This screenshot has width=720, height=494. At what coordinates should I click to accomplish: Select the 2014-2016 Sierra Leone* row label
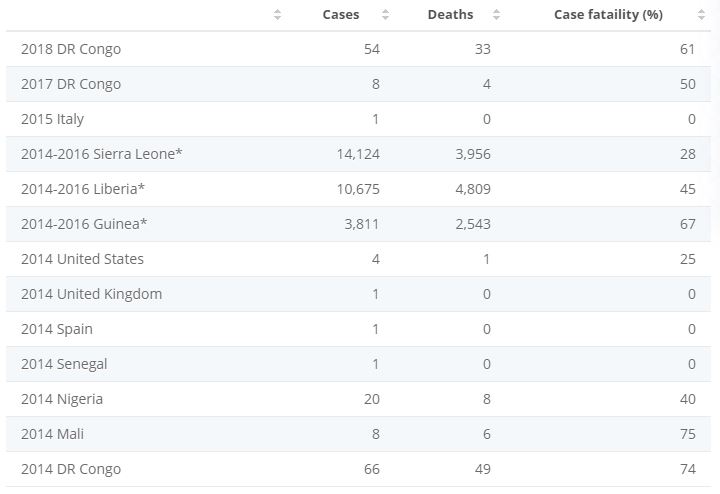pos(102,154)
